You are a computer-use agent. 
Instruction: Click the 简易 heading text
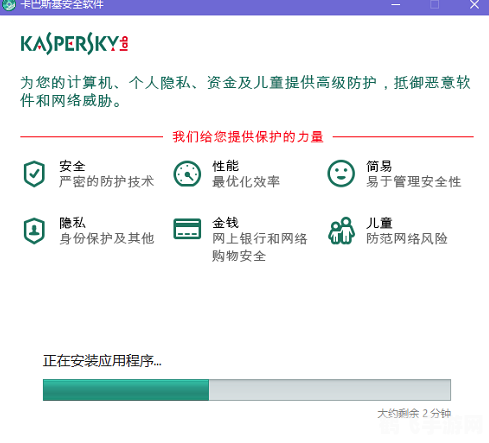pos(379,166)
